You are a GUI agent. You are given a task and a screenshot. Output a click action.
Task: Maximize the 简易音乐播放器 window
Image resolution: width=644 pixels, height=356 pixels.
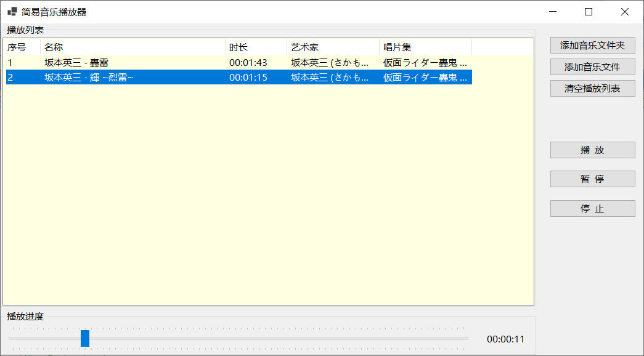pos(589,12)
